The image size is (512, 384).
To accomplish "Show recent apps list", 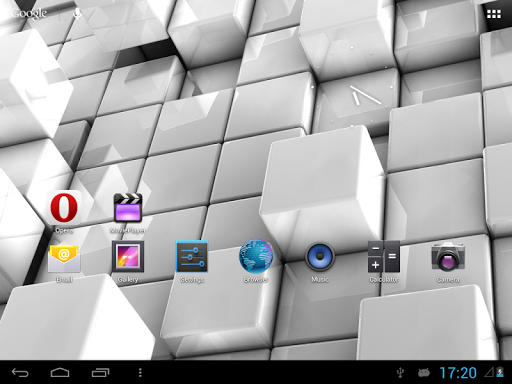I will click(100, 372).
